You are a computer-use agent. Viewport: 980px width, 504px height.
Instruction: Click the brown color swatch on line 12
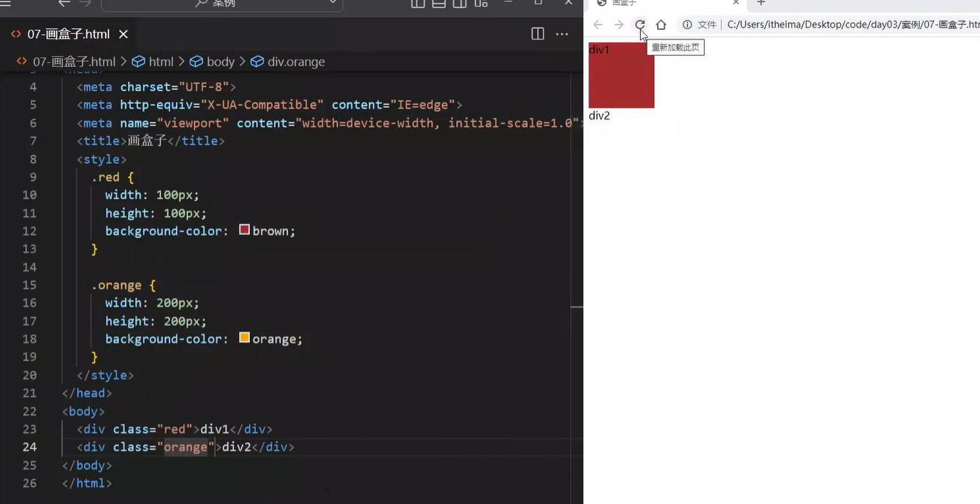coord(244,230)
